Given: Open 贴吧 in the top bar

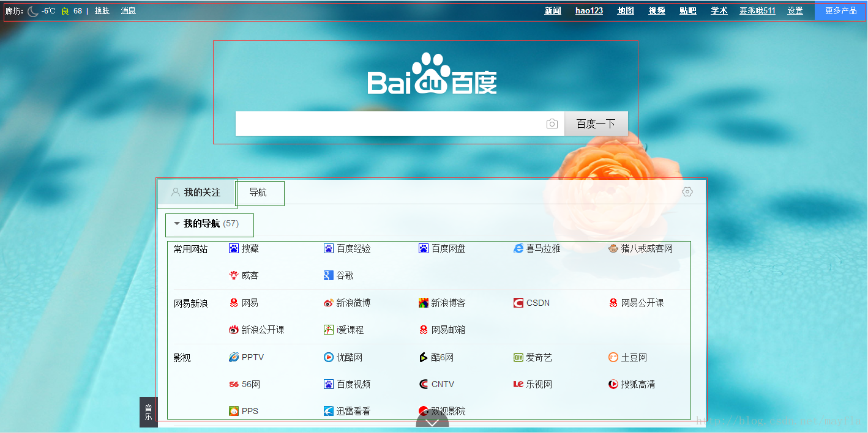Looking at the screenshot, I should click(x=688, y=10).
